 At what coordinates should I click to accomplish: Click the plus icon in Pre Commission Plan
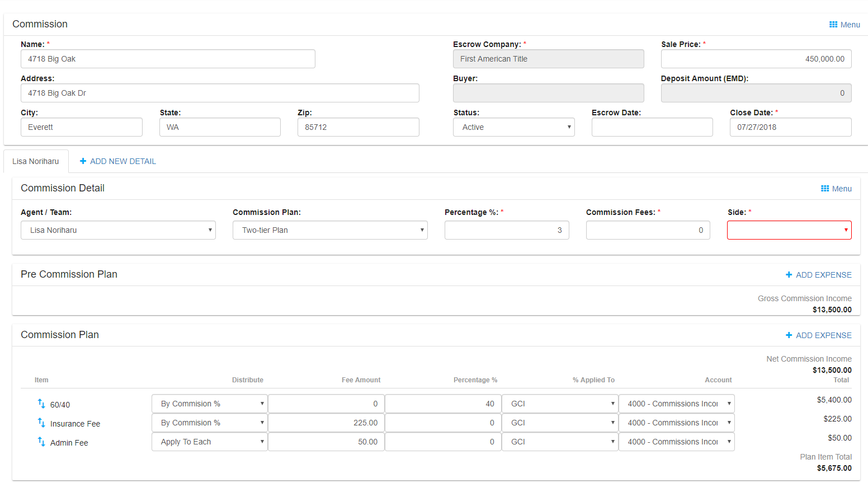[789, 275]
